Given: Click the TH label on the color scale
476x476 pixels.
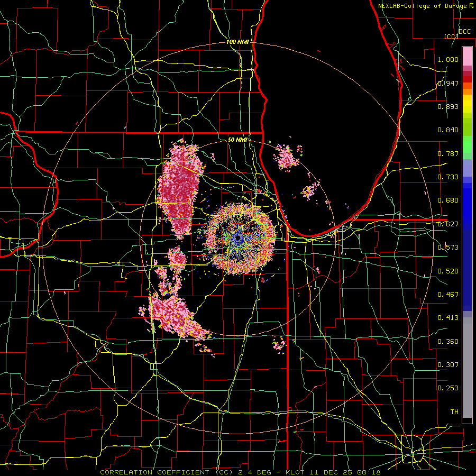Looking at the screenshot, I should click(x=454, y=412).
